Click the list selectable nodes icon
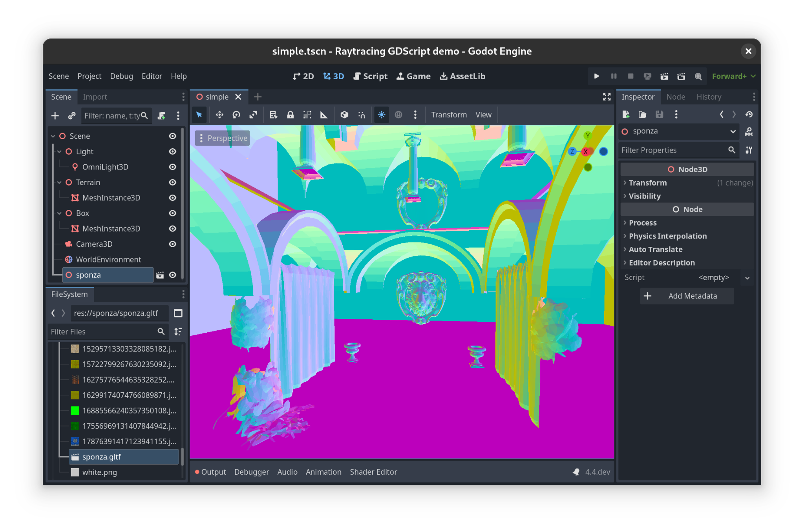Image resolution: width=804 pixels, height=532 pixels. tap(273, 115)
